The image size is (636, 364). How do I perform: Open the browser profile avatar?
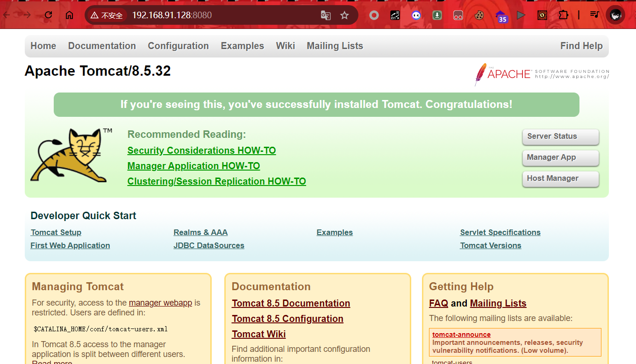(615, 15)
